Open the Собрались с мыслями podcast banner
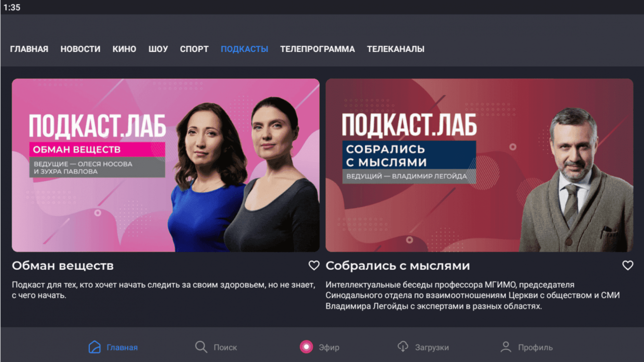This screenshot has height=362, width=644. pos(480,165)
